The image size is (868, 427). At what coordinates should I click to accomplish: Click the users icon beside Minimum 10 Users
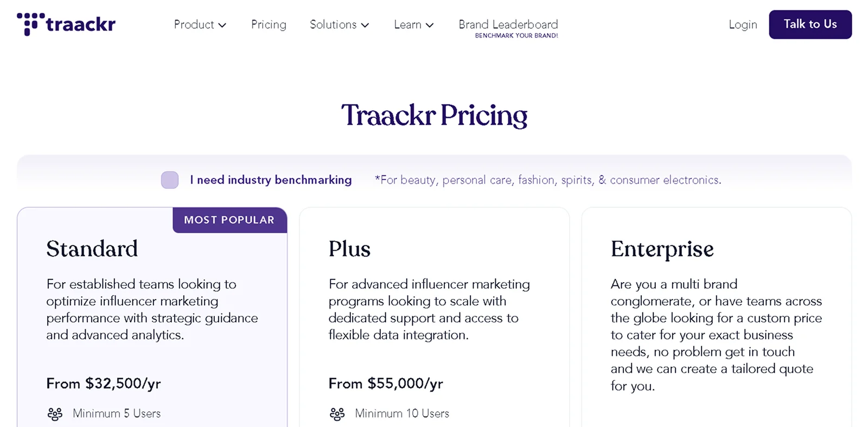click(337, 413)
